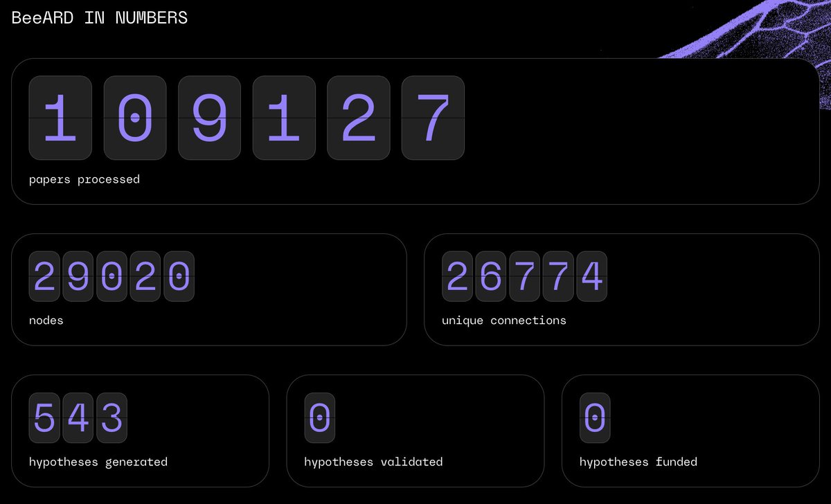Click the 'unique connections' label
Screen dimensions: 831x504
tap(504, 321)
